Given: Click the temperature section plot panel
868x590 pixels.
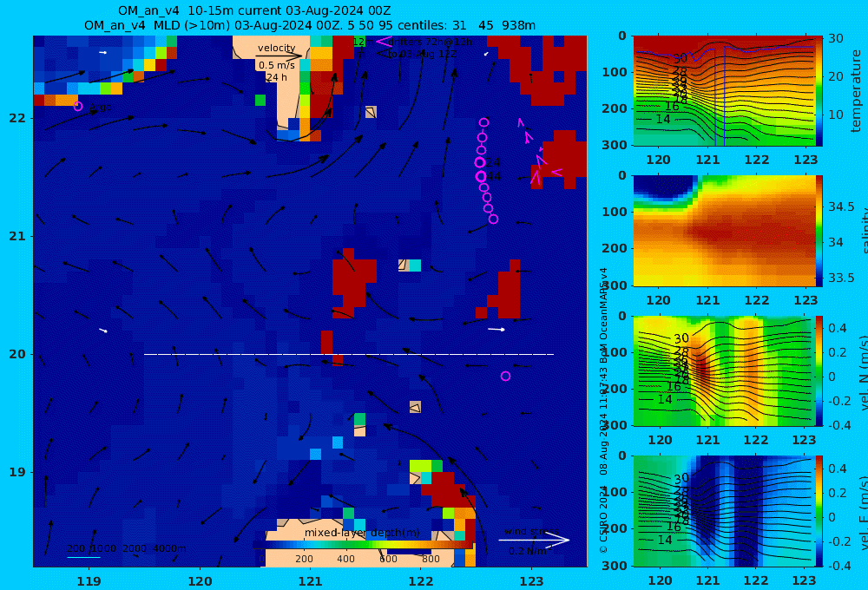Looking at the screenshot, I should tap(724, 91).
